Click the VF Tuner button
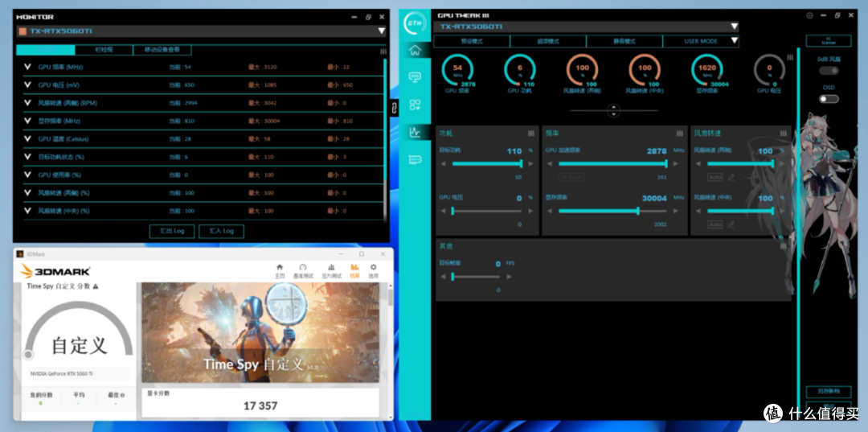868x432 pixels. click(571, 177)
